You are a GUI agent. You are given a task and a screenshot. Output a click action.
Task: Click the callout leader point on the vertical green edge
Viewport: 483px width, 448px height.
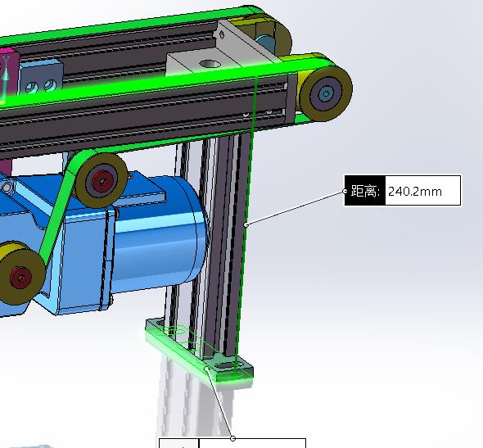[x=246, y=225]
